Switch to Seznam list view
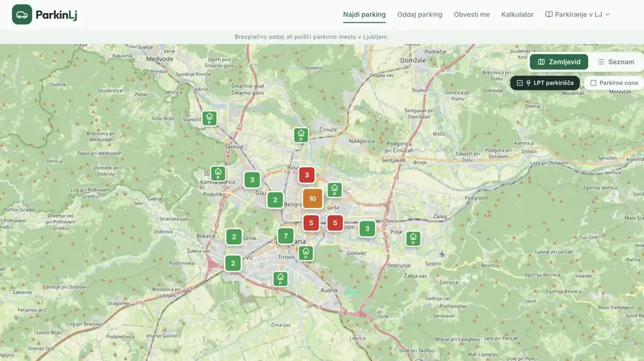This screenshot has height=361, width=644. click(616, 62)
